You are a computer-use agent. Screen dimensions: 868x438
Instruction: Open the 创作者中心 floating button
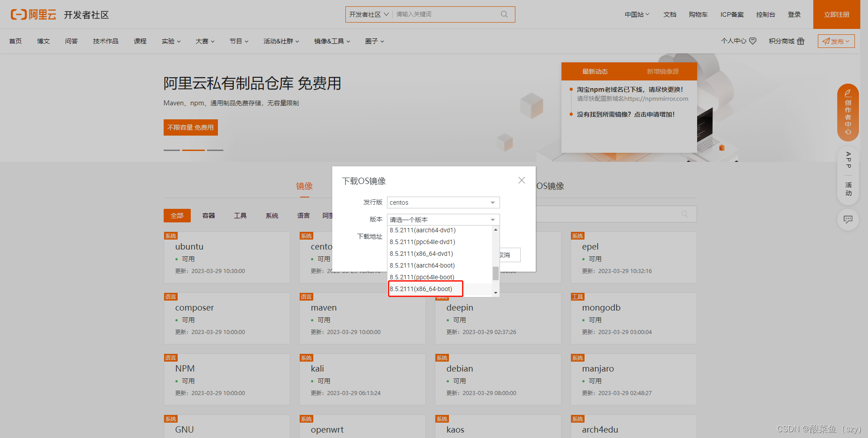pos(848,112)
